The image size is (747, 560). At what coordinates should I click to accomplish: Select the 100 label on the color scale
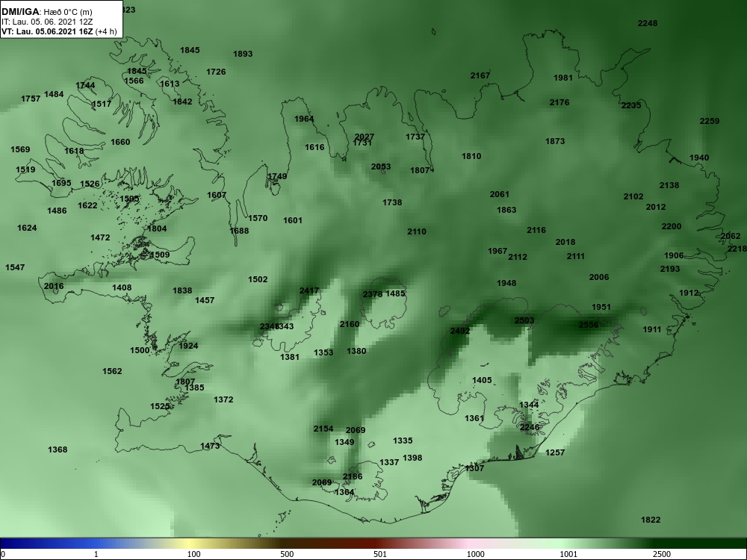click(x=193, y=554)
